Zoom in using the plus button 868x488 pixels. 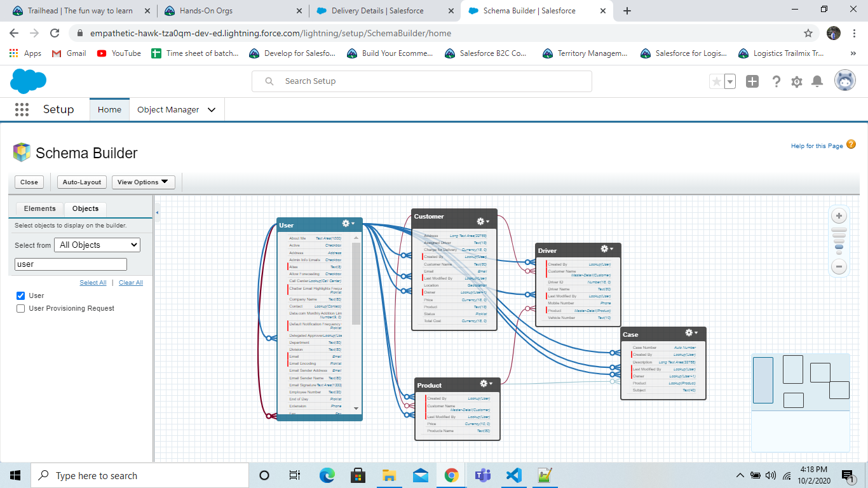[839, 216]
